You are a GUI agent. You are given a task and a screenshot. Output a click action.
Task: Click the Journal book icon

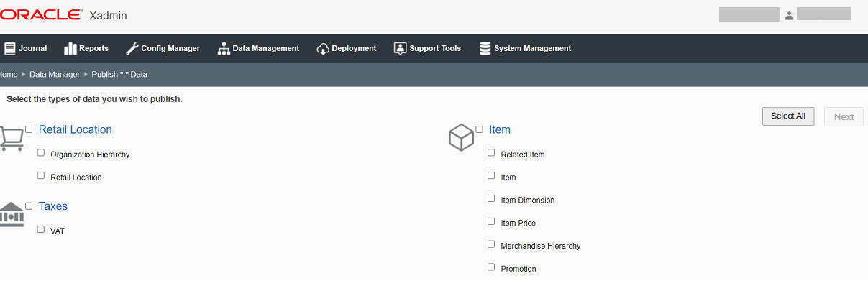tap(10, 48)
